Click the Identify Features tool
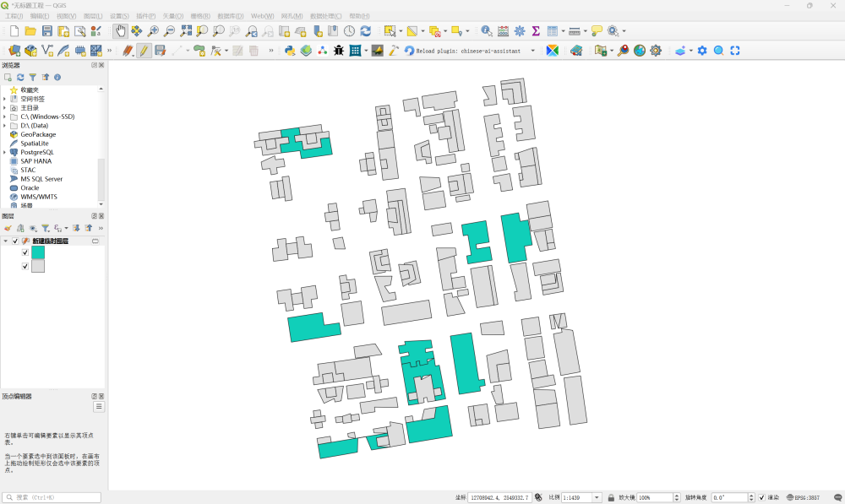Viewport: 845px width, 504px height. (x=487, y=31)
